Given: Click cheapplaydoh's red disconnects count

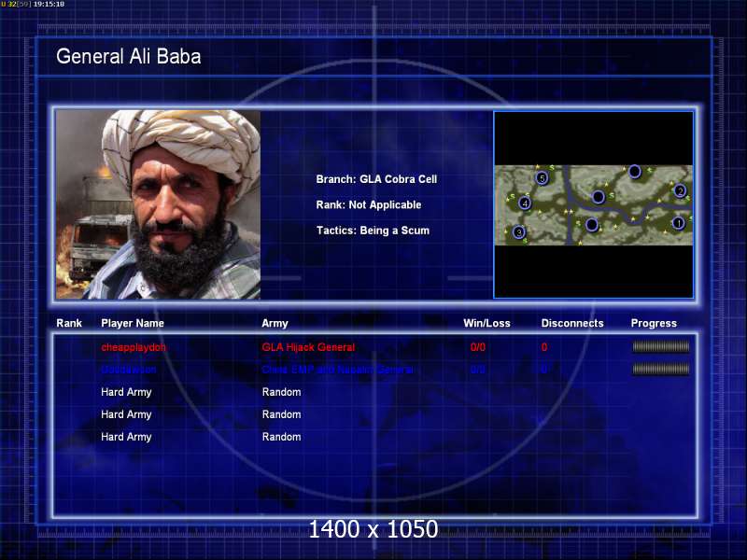Looking at the screenshot, I should [544, 347].
